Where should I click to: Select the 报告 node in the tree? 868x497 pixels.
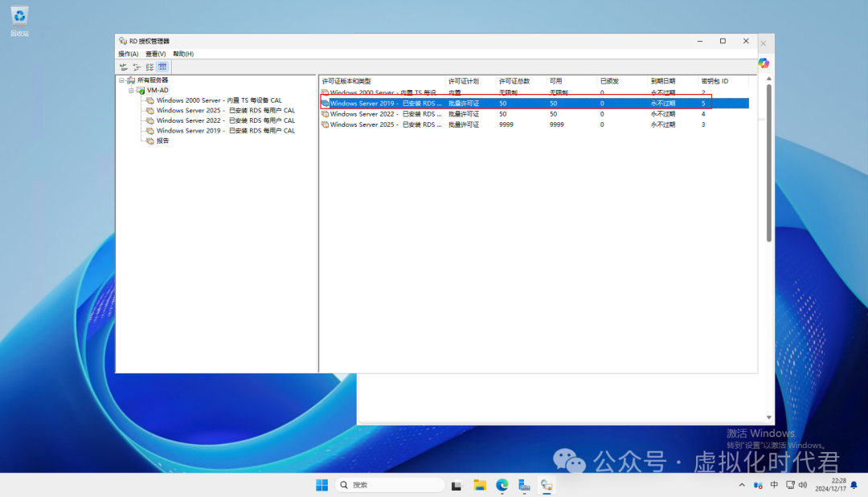[162, 141]
